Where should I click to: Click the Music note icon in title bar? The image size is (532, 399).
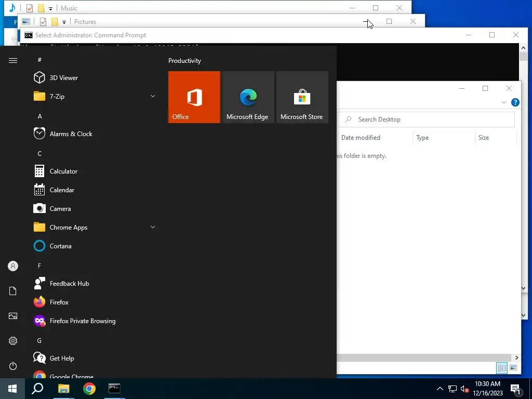12,8
